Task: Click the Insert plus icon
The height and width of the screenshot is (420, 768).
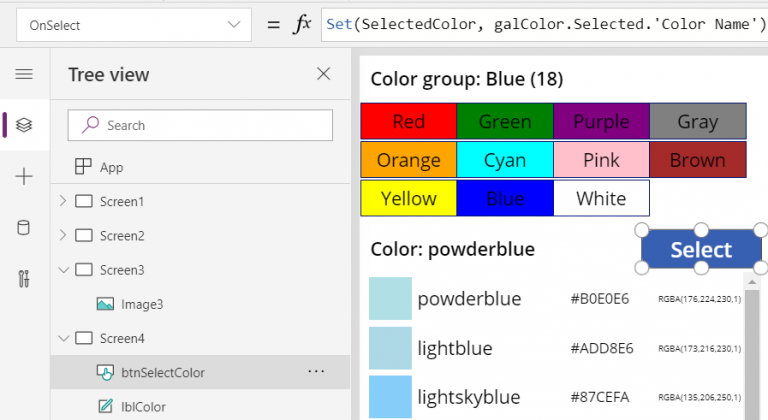Action: [24, 176]
